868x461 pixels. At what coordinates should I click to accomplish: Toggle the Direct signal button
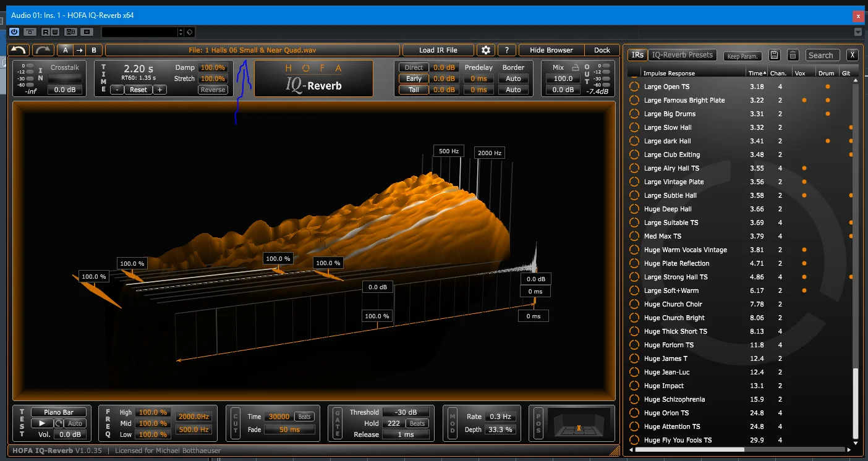[414, 67]
